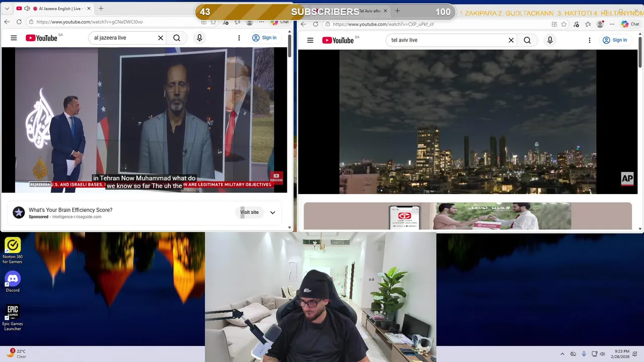
Task: Click the AP logo on Tel Aviv video
Action: click(x=627, y=178)
